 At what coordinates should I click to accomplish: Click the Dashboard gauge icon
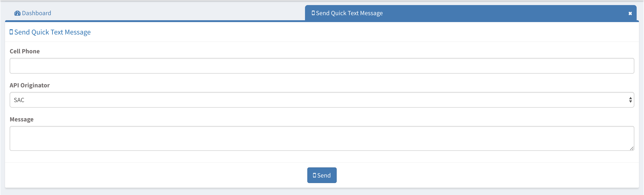(x=17, y=13)
